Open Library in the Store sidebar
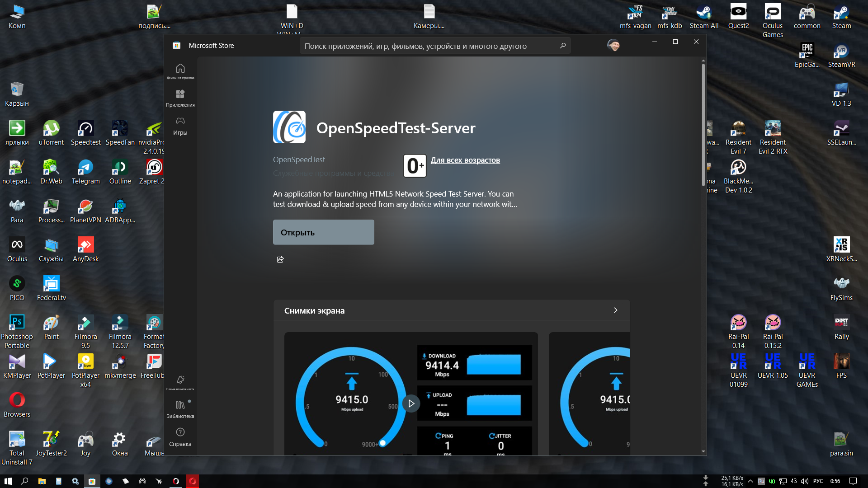This screenshot has width=868, height=488. click(180, 409)
